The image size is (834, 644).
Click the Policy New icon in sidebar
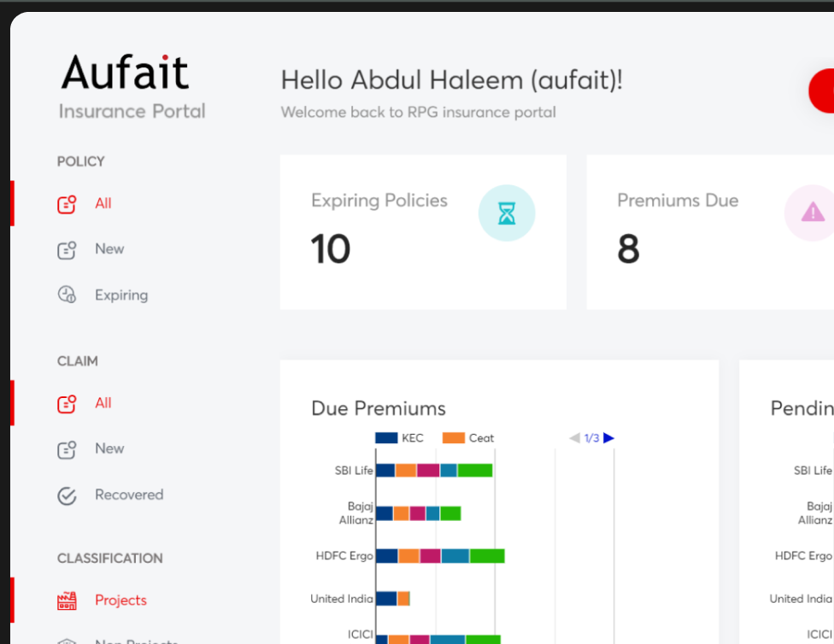point(67,249)
